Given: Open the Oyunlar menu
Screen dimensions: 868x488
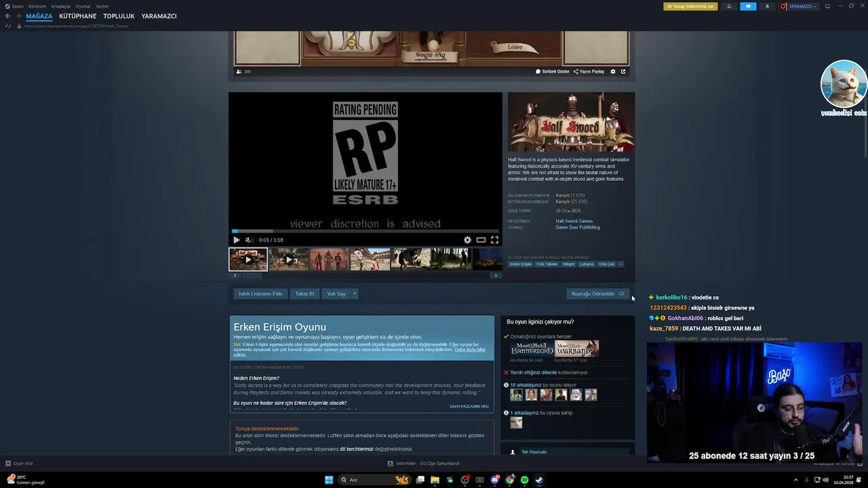Looking at the screenshot, I should pyautogui.click(x=83, y=6).
